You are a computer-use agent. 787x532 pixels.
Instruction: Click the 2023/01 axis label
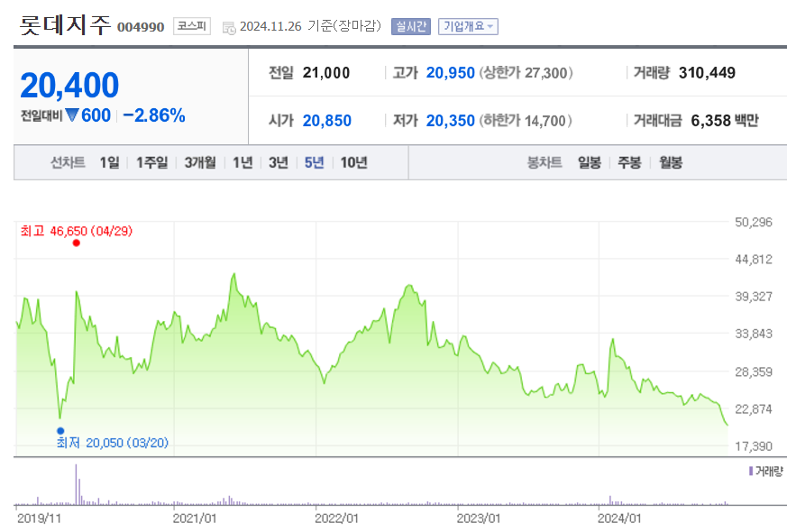tap(479, 518)
